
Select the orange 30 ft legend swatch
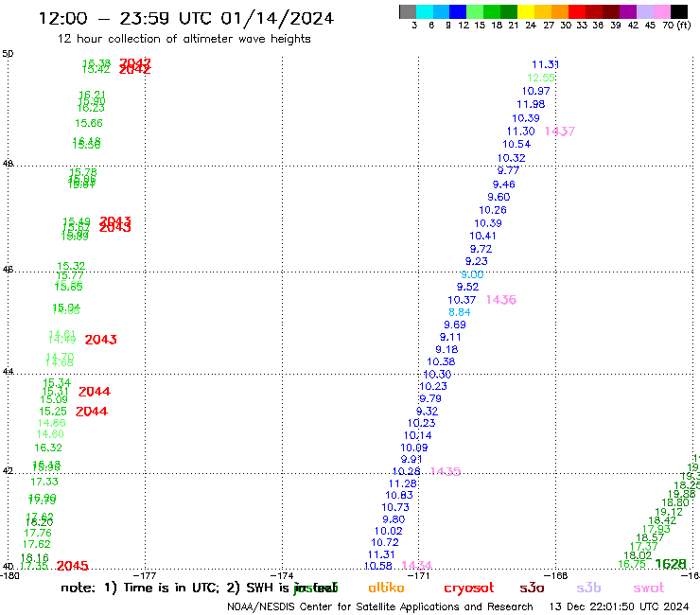pos(560,11)
